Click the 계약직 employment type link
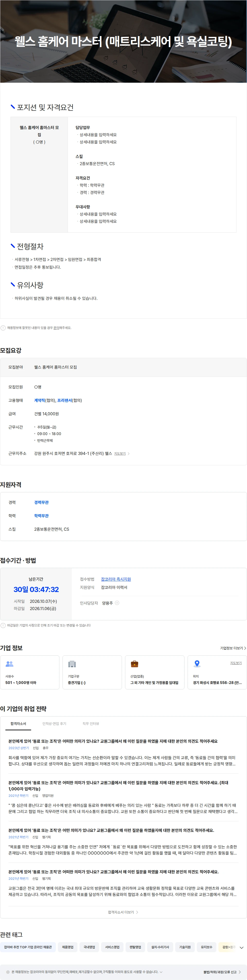The image size is (247, 980). (40, 400)
